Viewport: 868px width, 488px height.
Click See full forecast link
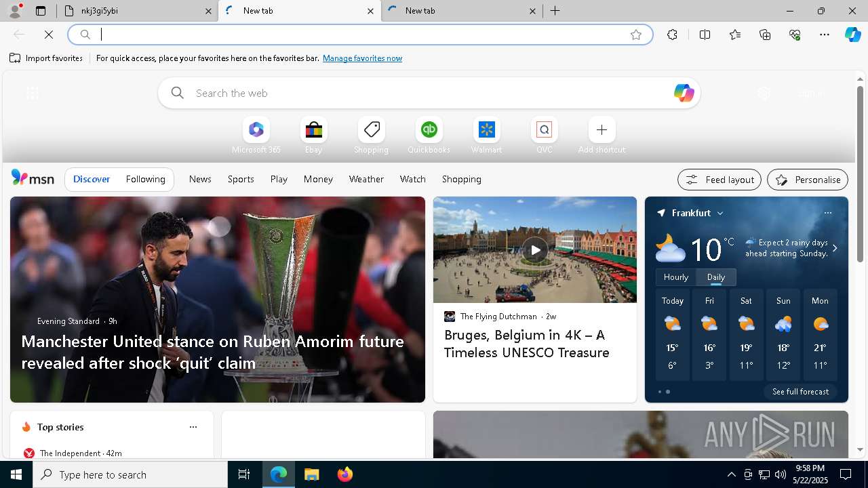click(800, 392)
